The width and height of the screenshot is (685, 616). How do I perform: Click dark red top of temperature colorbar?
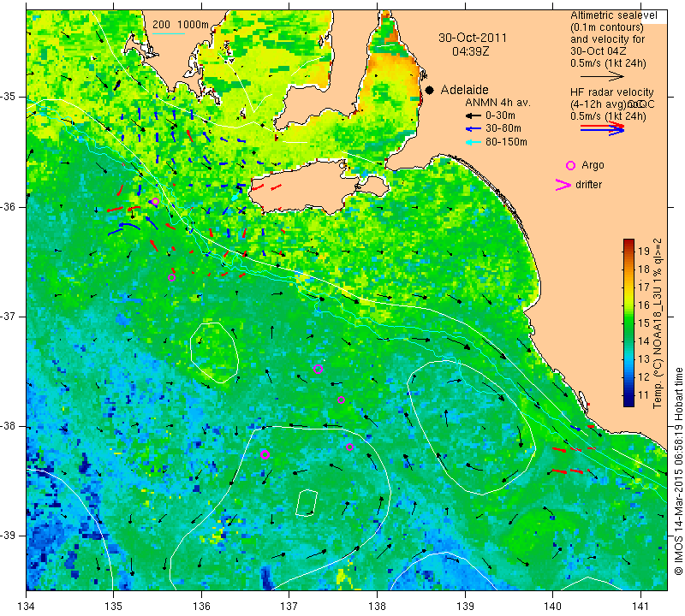coord(628,241)
